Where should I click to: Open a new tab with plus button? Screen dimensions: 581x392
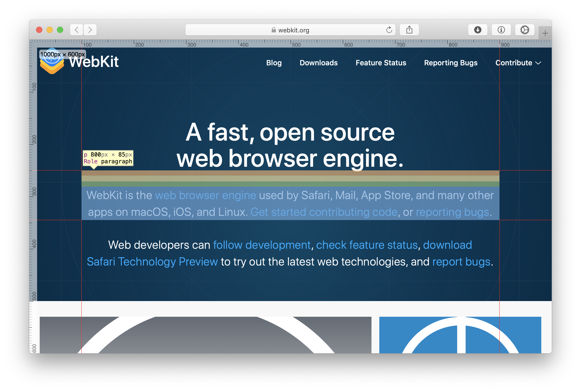click(545, 33)
